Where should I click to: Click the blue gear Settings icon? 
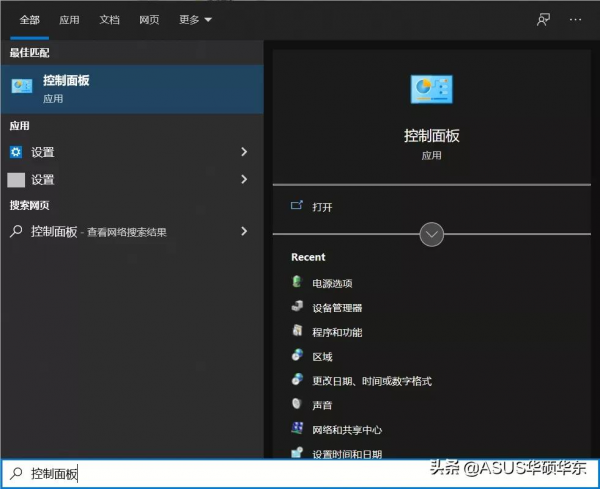[16, 152]
